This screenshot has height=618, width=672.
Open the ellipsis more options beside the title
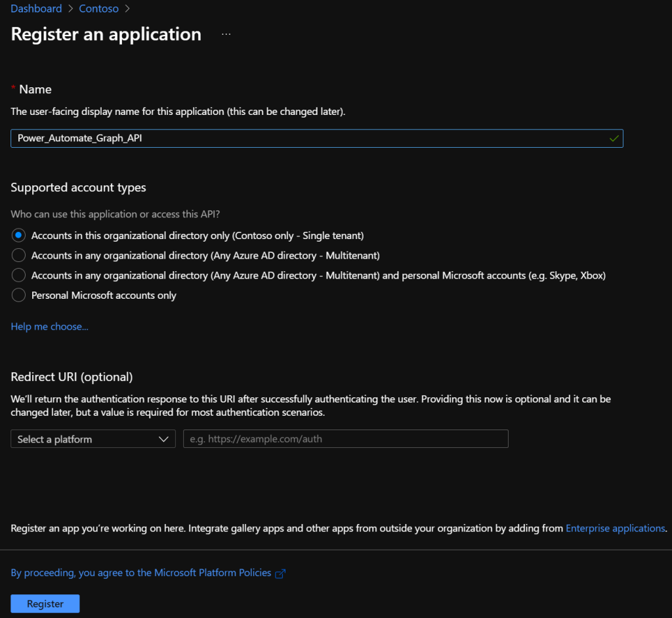coord(226,34)
